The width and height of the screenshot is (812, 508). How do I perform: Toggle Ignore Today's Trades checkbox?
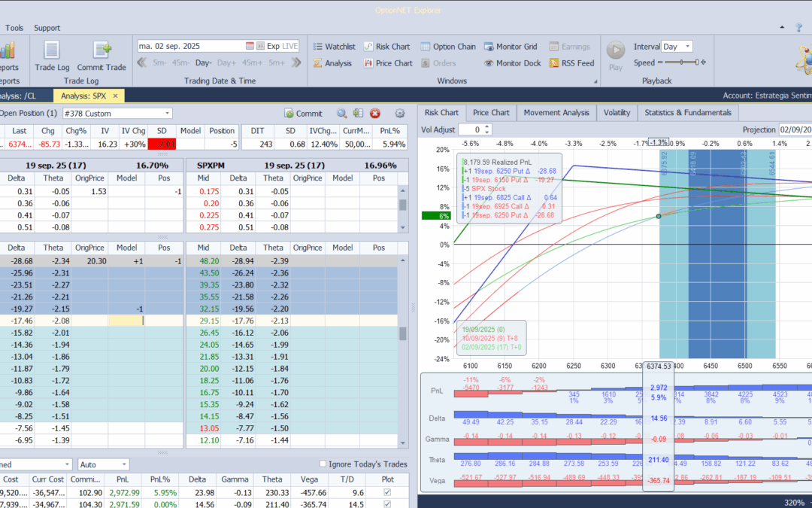[x=323, y=464]
